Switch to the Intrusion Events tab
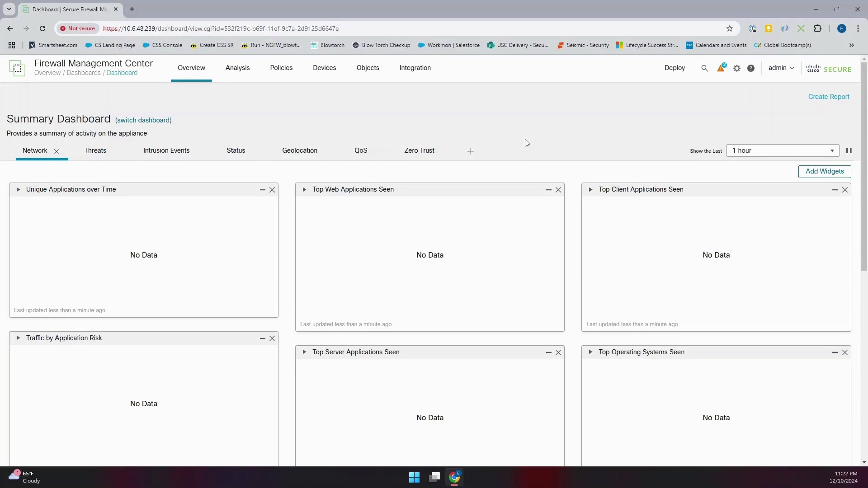The width and height of the screenshot is (868, 488). point(166,150)
